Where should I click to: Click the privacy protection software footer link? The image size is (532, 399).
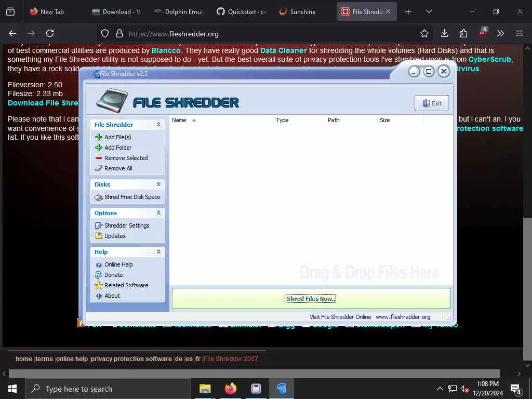(131, 359)
